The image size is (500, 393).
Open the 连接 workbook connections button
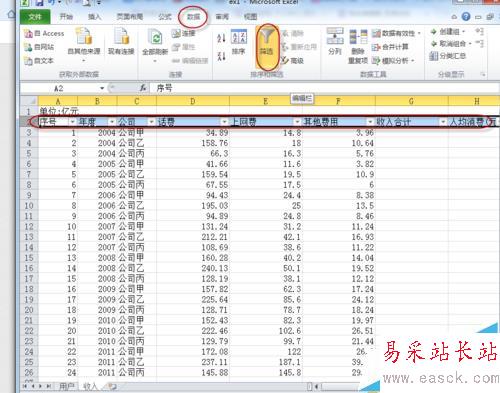click(x=184, y=33)
